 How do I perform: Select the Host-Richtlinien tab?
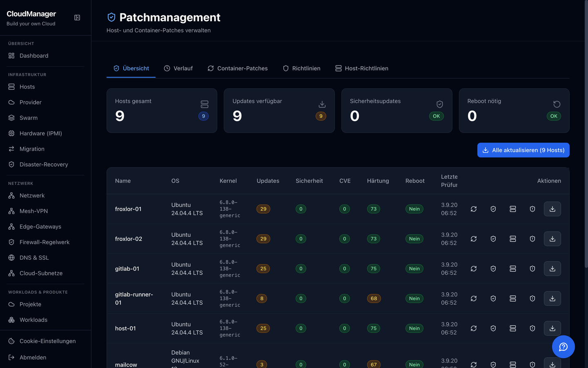click(362, 68)
